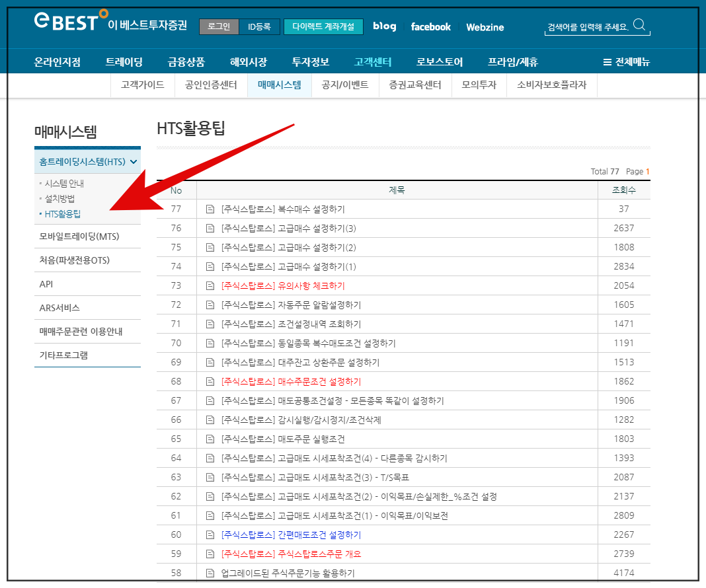Screen dimensions: 706x588
Task: Switch to 고객가이드 sub-tab
Action: click(143, 85)
